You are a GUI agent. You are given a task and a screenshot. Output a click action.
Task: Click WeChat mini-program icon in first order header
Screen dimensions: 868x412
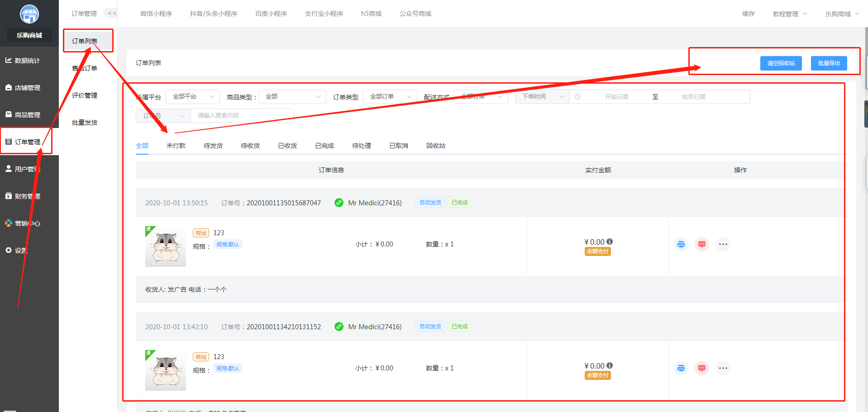[x=339, y=203]
